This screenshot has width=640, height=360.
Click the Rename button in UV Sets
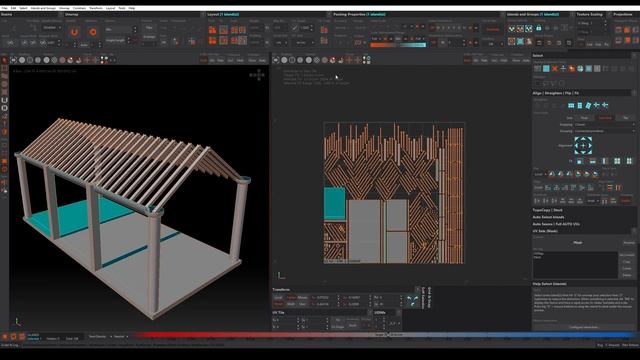(x=629, y=242)
